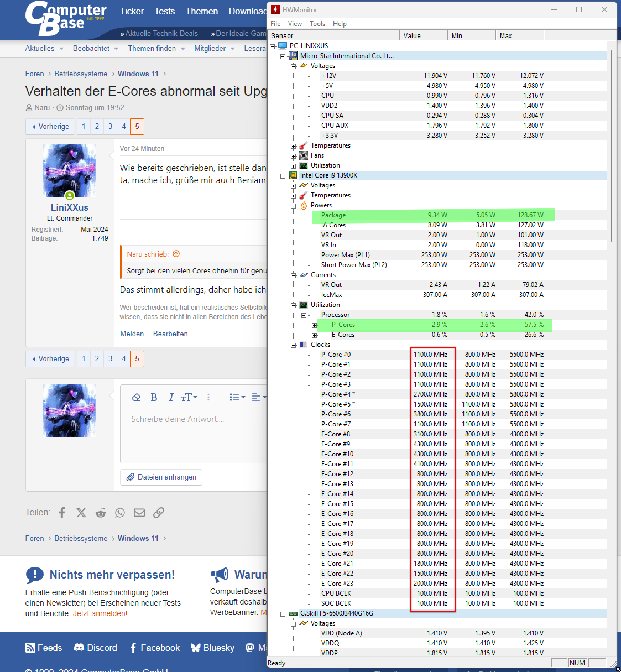Screen dimensions: 621x672
Task: Collapse the Clocks node
Action: pyautogui.click(x=294, y=345)
